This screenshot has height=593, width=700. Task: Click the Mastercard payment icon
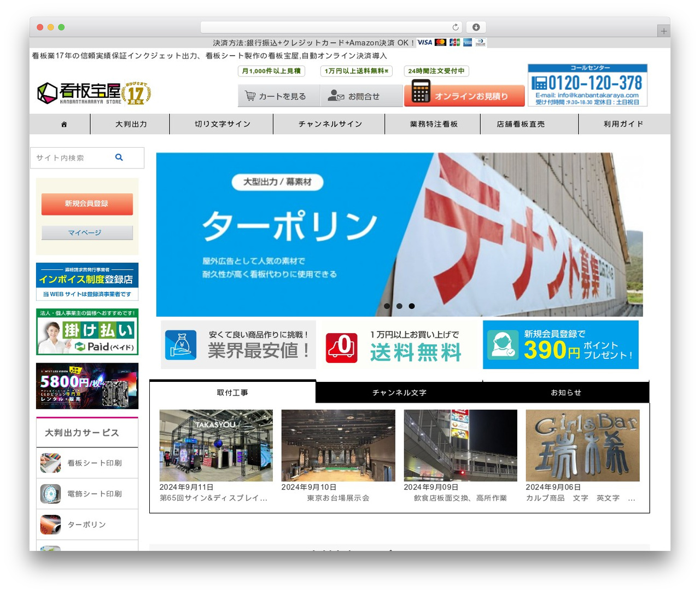tap(440, 42)
